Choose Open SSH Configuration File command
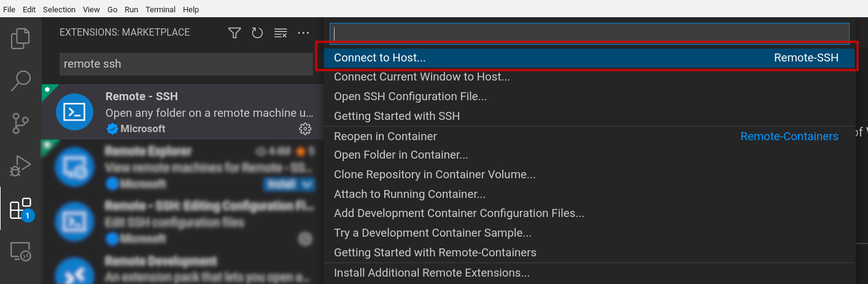868x284 pixels. tap(410, 97)
